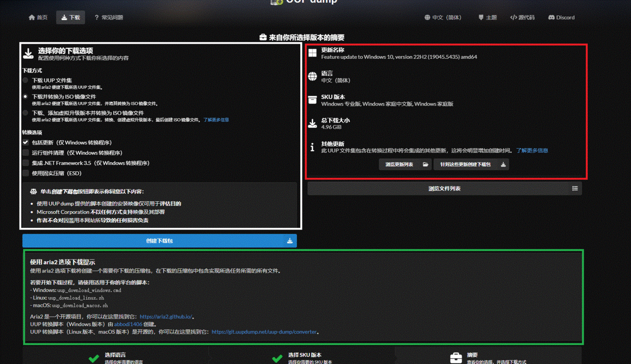
Task: Click the download icon beside 选择你的下载选项
Action: click(x=28, y=54)
